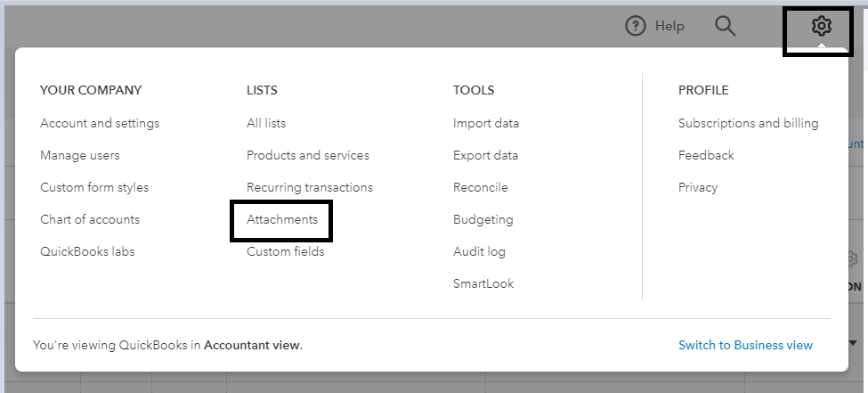Open the Reconcile tool

(481, 187)
